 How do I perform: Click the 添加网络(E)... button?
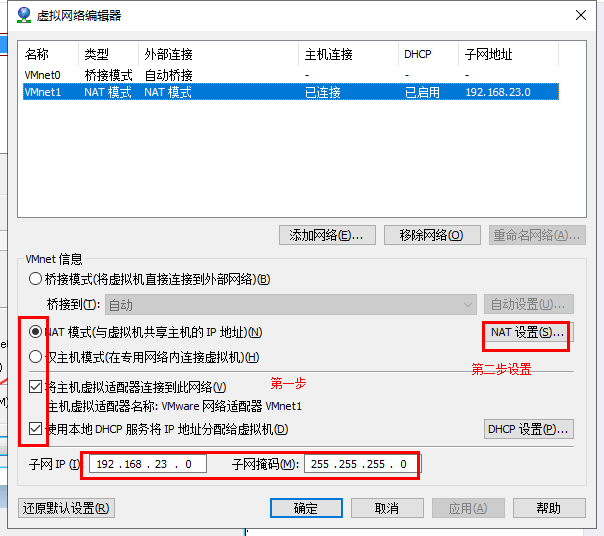coord(327,235)
